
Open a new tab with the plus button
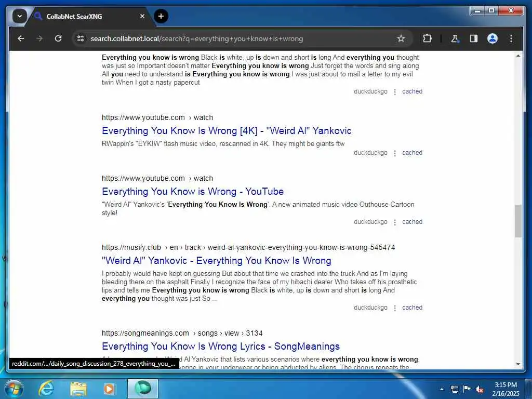[x=161, y=16]
